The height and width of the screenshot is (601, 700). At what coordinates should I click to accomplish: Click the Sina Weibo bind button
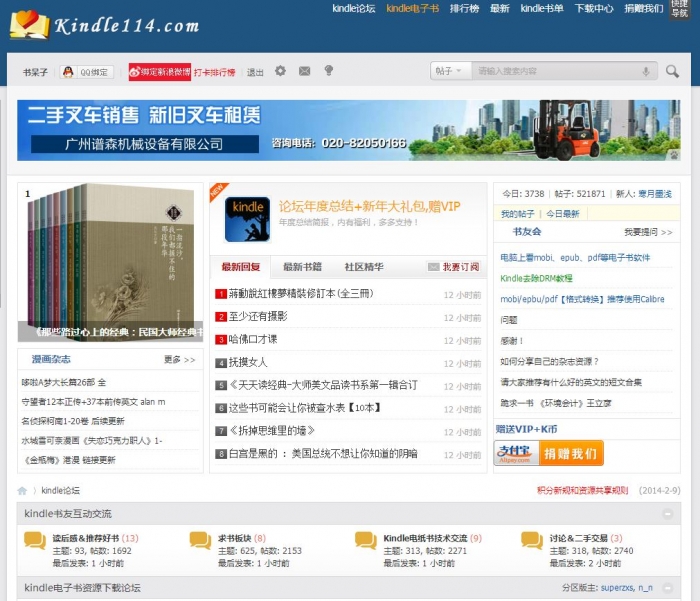160,72
